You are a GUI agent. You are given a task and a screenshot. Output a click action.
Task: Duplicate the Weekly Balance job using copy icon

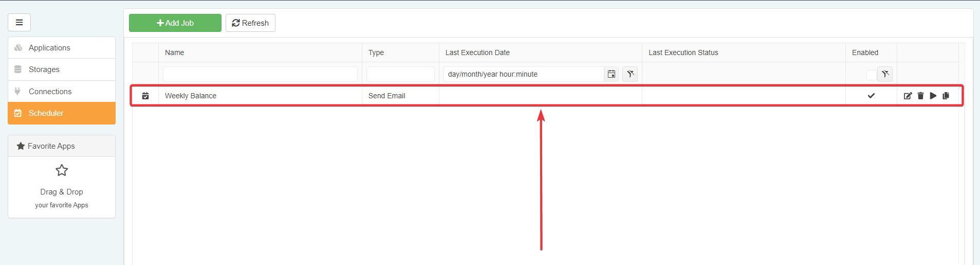tap(946, 96)
